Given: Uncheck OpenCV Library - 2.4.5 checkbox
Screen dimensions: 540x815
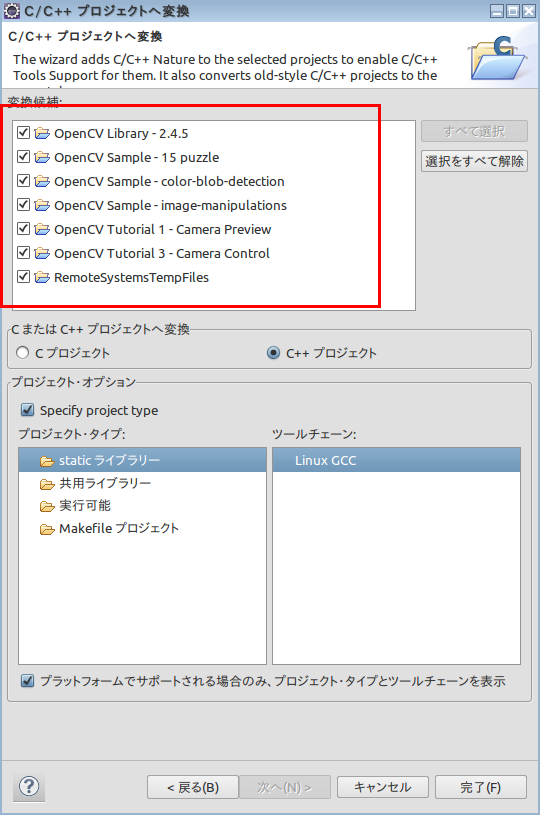Looking at the screenshot, I should [x=23, y=132].
